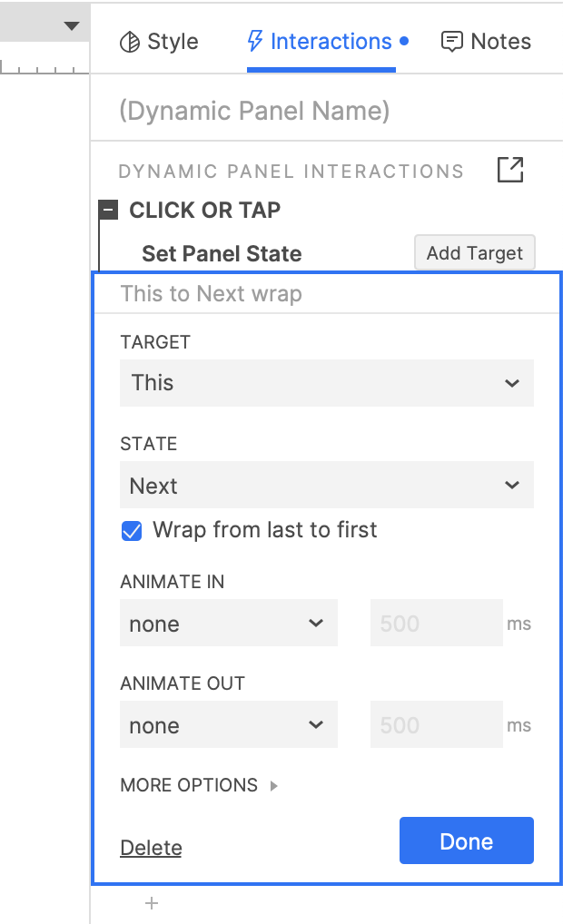Click the Delete link
Image resolution: width=563 pixels, height=924 pixels.
[x=151, y=848]
